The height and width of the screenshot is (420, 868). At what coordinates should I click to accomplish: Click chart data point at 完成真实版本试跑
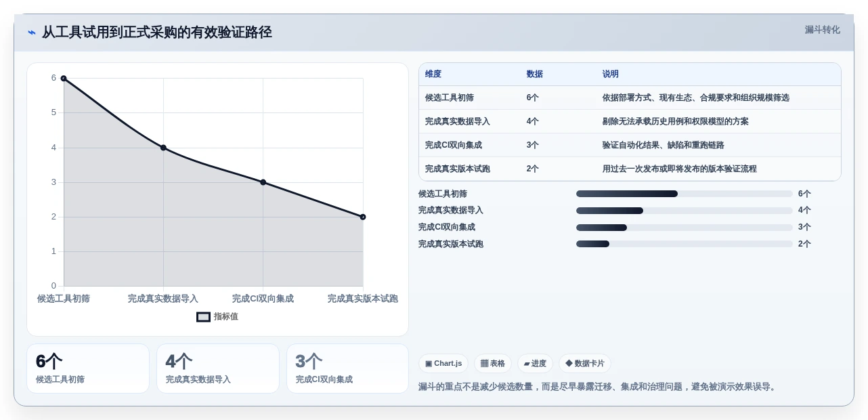point(363,217)
